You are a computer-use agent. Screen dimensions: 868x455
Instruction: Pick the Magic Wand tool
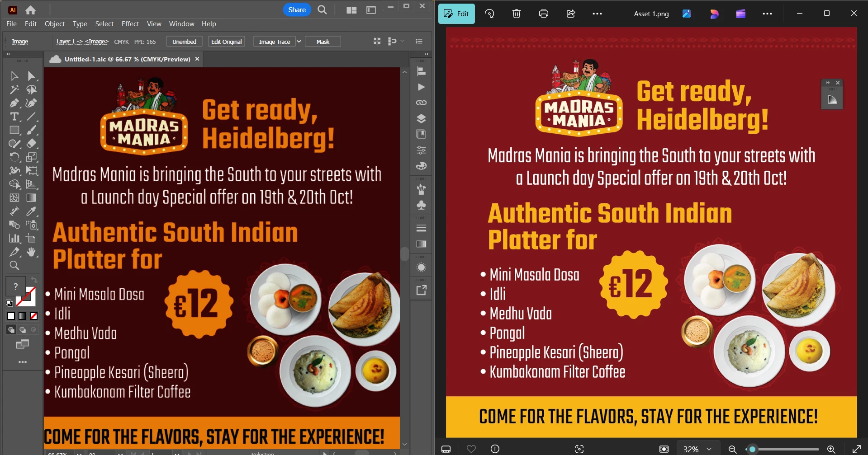[x=14, y=89]
